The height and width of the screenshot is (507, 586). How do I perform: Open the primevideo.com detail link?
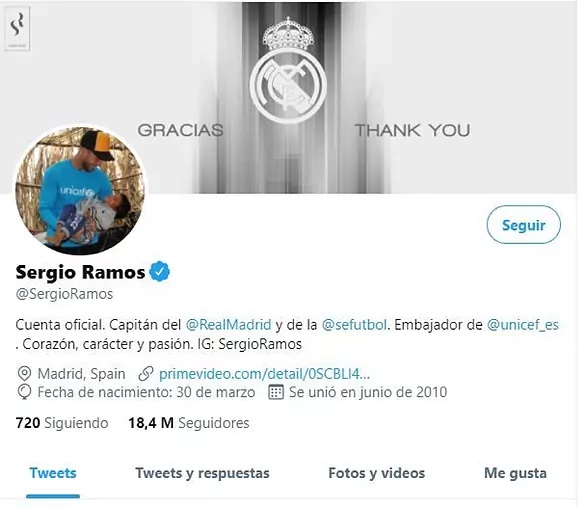(264, 374)
